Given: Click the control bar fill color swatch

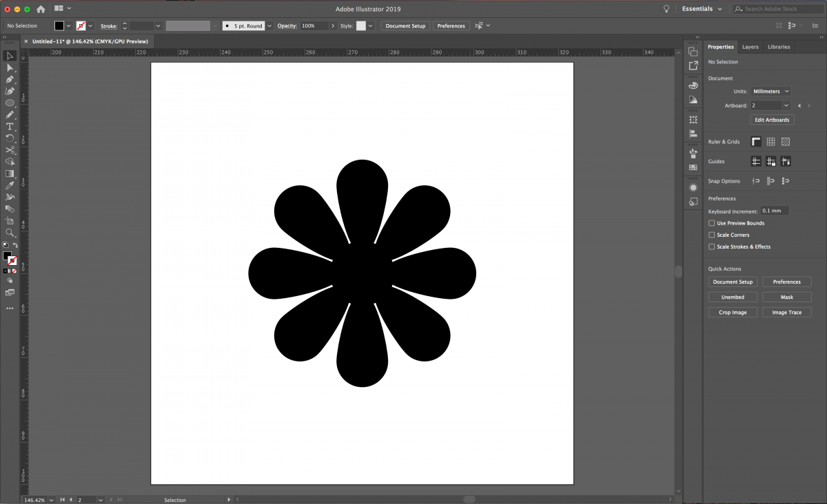Looking at the screenshot, I should click(59, 25).
